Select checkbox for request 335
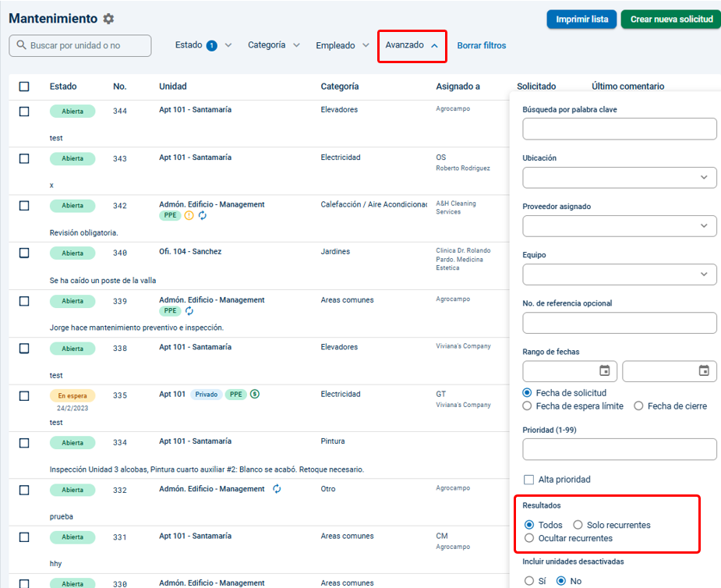This screenshot has height=588, width=721. [24, 396]
